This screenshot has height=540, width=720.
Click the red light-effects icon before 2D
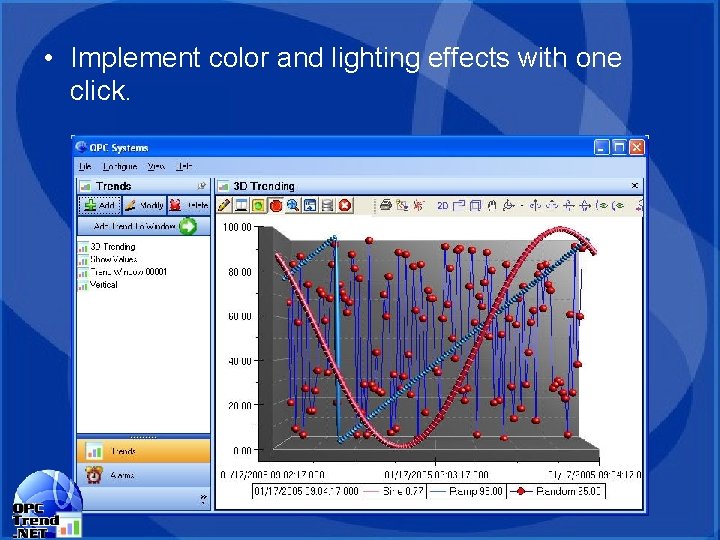[x=418, y=205]
